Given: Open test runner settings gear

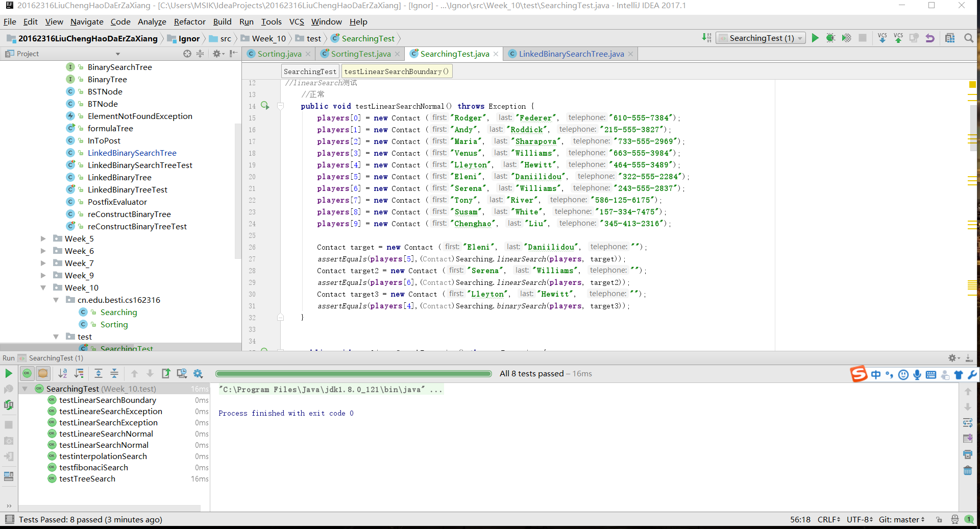Looking at the screenshot, I should [198, 373].
